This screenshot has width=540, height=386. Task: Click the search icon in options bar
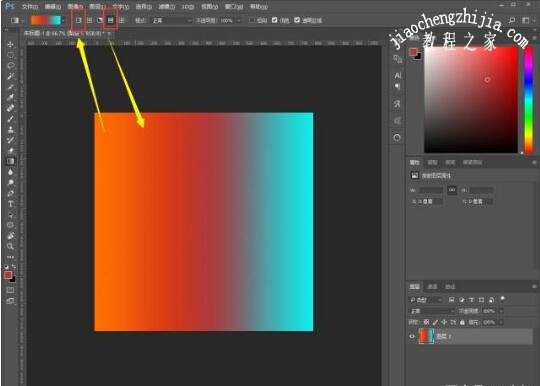pyautogui.click(x=512, y=20)
